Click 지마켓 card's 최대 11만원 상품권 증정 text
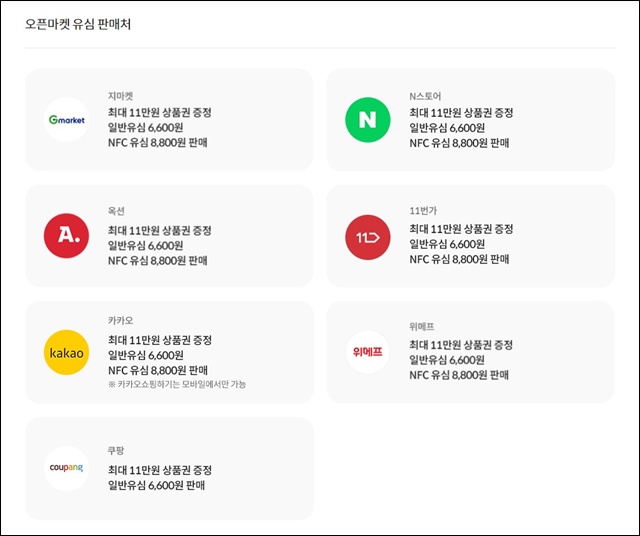The height and width of the screenshot is (536, 640). tap(160, 112)
